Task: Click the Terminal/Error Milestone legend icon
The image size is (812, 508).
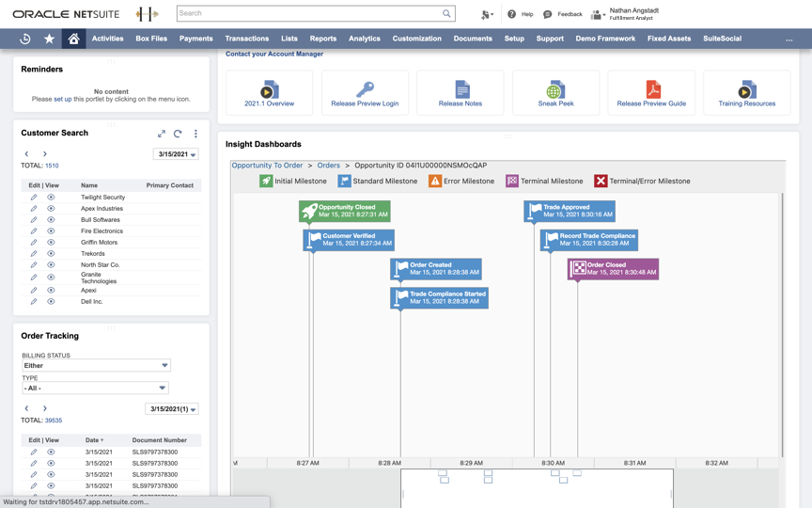Action: [x=601, y=181]
